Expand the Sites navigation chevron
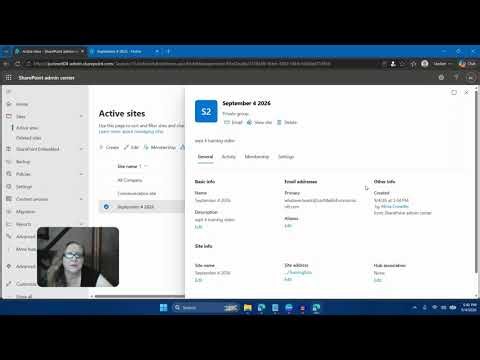Screen dimensions: 480x360 (81, 116)
